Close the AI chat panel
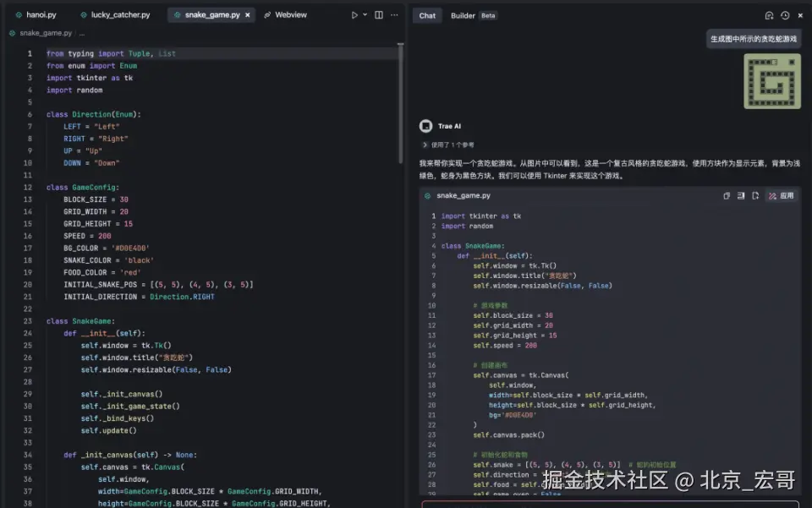 pos(801,15)
